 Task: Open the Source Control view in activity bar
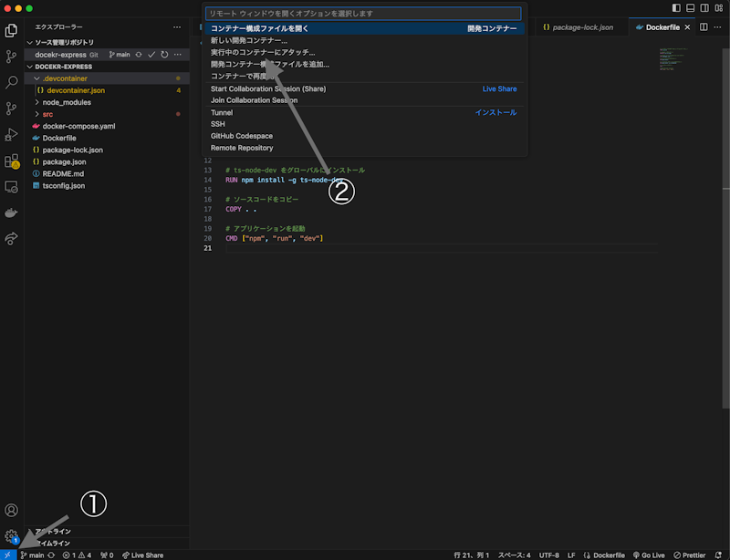pos(12,56)
